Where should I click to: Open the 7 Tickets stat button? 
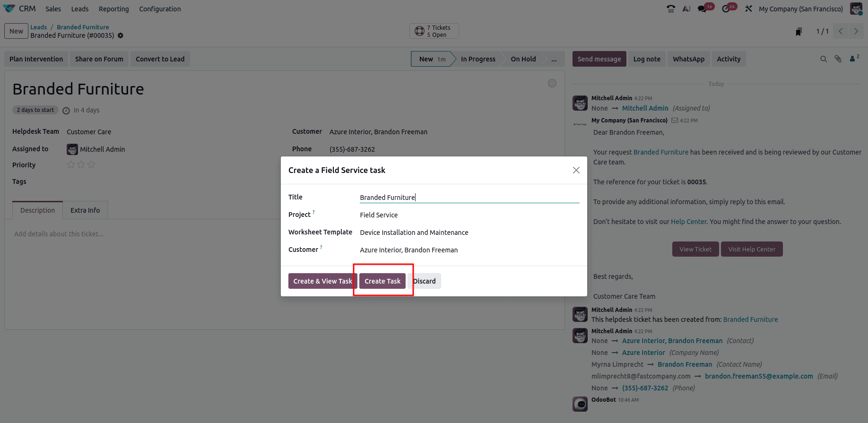pyautogui.click(x=434, y=31)
